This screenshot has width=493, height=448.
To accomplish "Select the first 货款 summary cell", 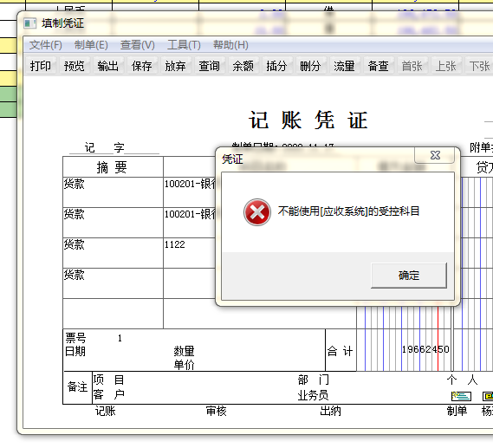I will [114, 192].
